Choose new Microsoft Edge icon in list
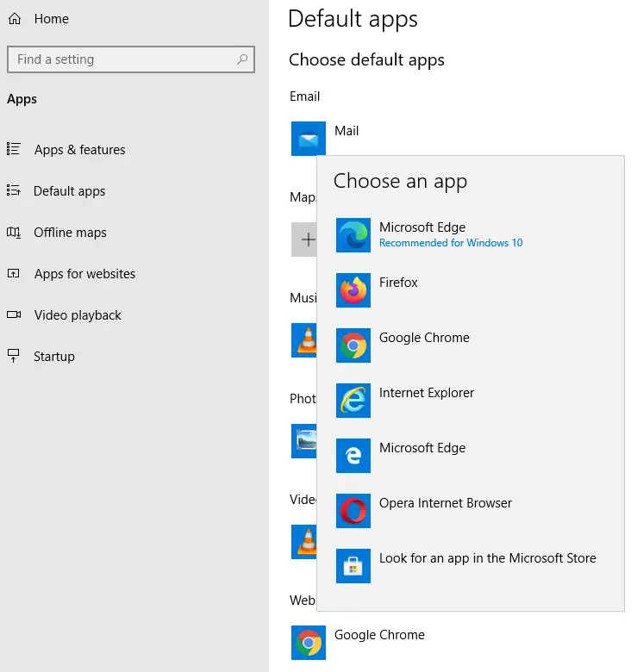The height and width of the screenshot is (672, 637). [353, 235]
